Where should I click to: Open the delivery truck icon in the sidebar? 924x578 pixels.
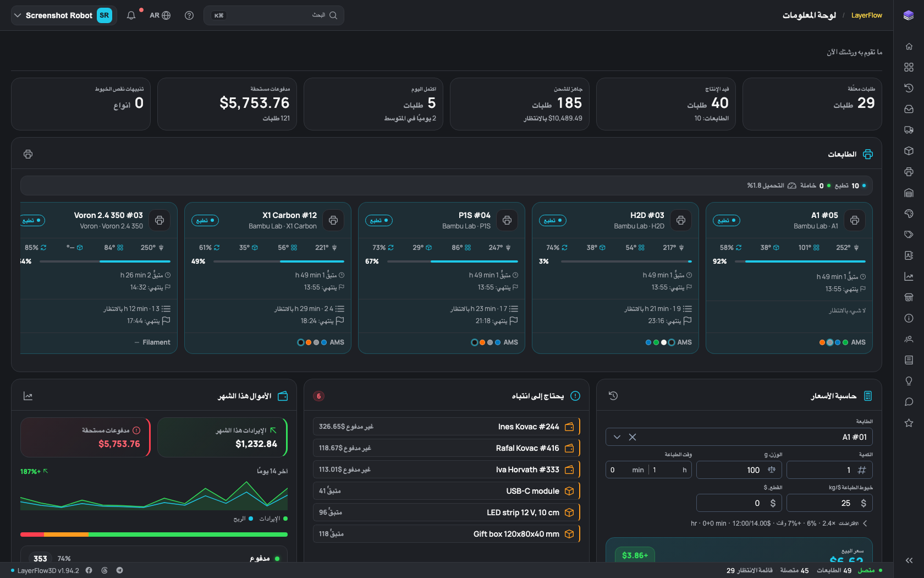pyautogui.click(x=909, y=130)
